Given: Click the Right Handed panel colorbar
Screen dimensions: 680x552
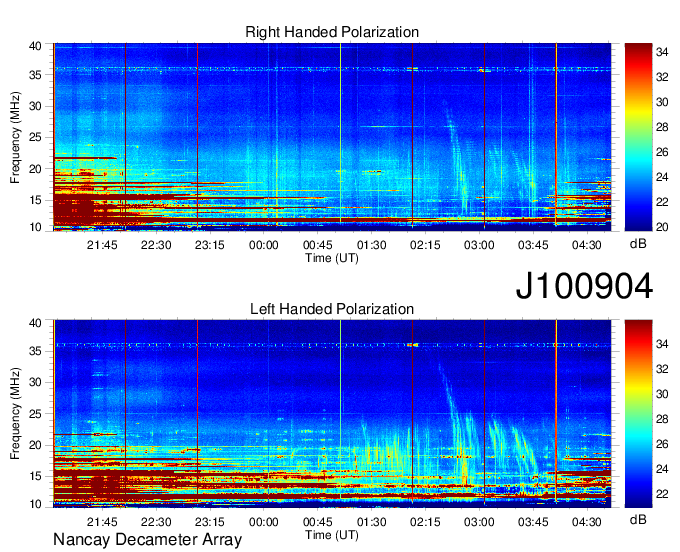Looking at the screenshot, I should pos(638,137).
